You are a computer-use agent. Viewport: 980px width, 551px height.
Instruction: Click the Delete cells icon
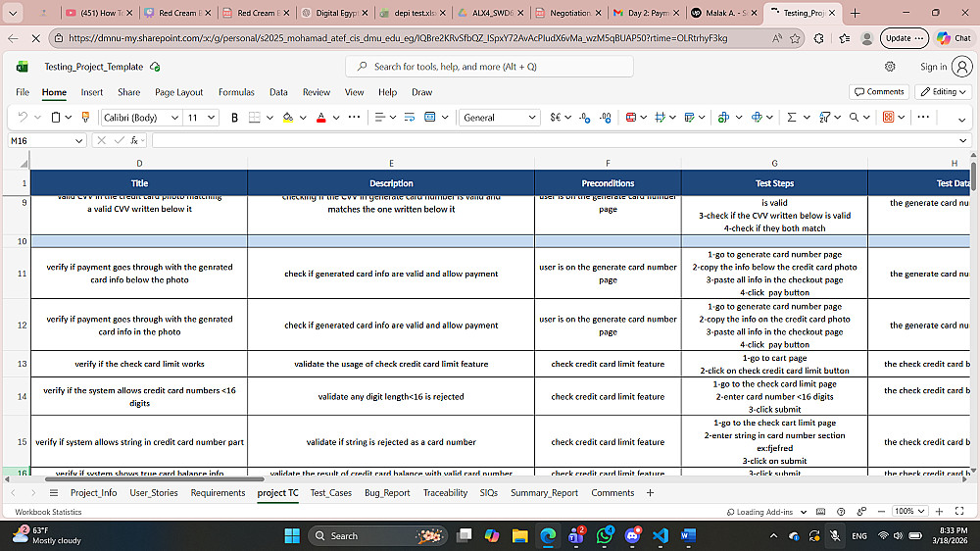pos(757,117)
